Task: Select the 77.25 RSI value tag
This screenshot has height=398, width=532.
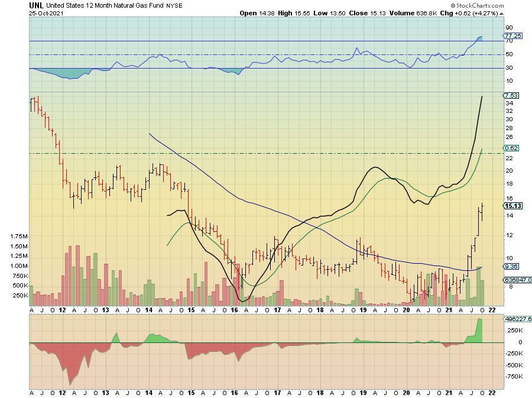Action: (x=512, y=36)
